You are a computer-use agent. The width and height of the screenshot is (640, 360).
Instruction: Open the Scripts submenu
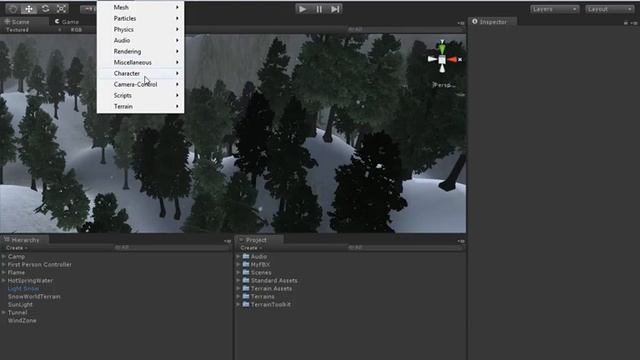click(140, 96)
